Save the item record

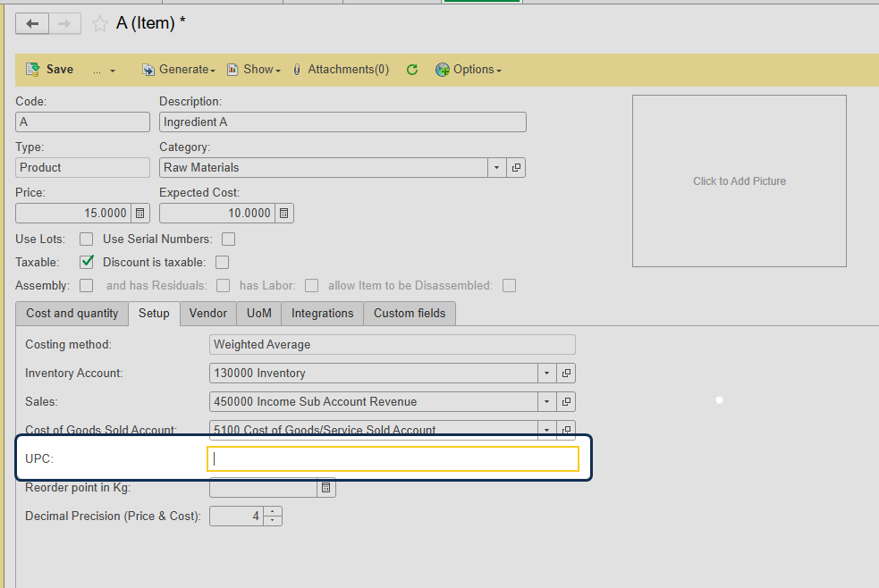click(50, 70)
